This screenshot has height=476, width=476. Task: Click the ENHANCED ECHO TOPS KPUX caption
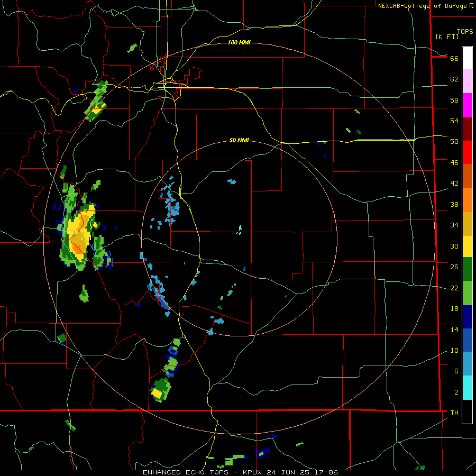tap(240, 472)
